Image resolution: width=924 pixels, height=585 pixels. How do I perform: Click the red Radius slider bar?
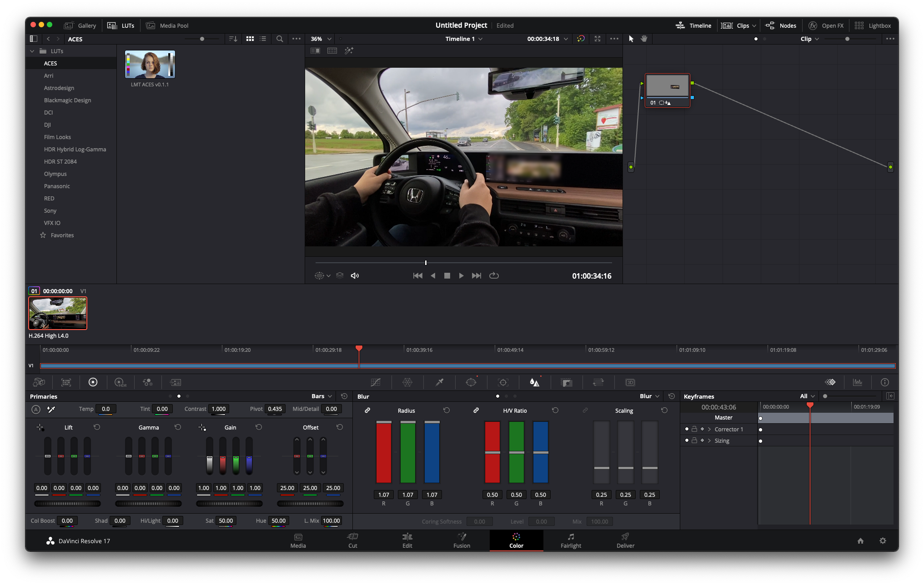coord(383,452)
